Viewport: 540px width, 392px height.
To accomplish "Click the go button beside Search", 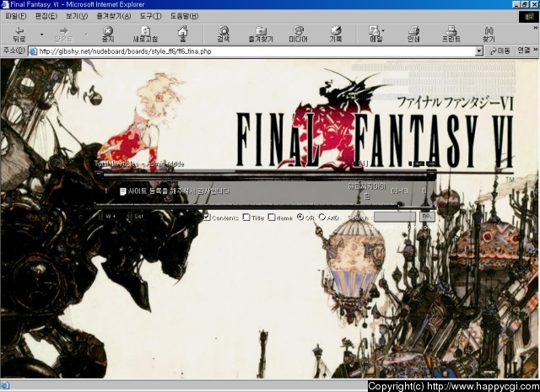I will [x=427, y=217].
